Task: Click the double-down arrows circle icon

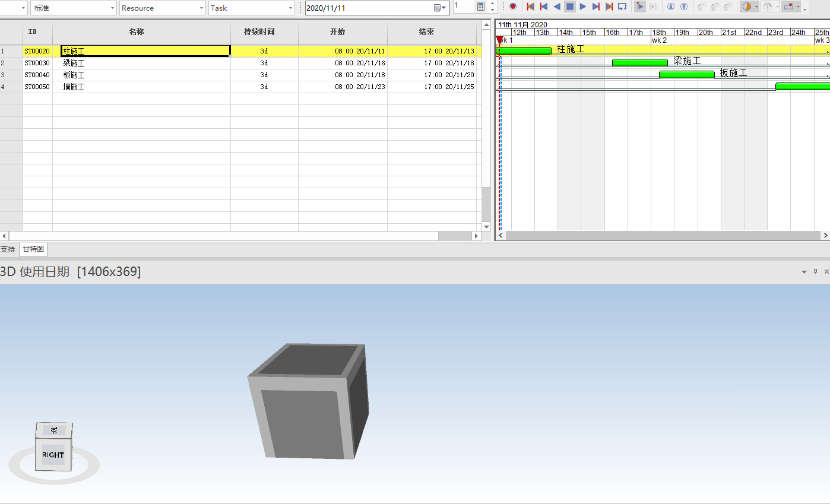Action: (684, 7)
